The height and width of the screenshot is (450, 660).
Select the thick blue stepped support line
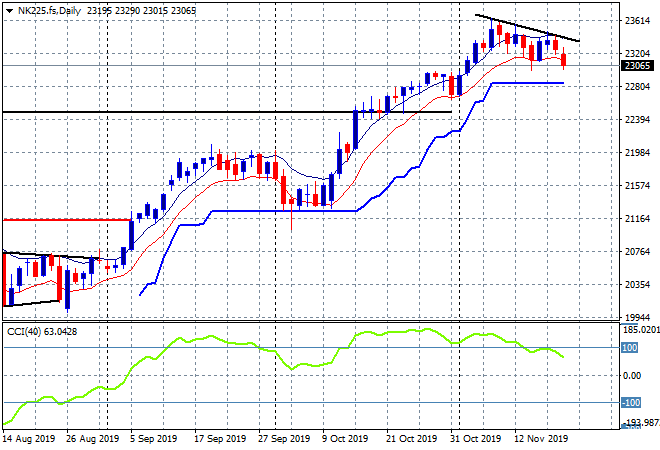coord(285,211)
